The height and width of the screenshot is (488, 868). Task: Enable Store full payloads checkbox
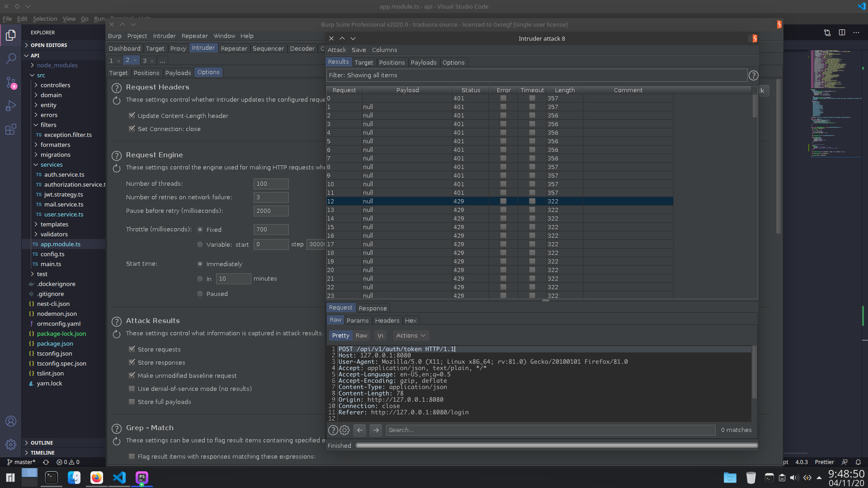(132, 402)
